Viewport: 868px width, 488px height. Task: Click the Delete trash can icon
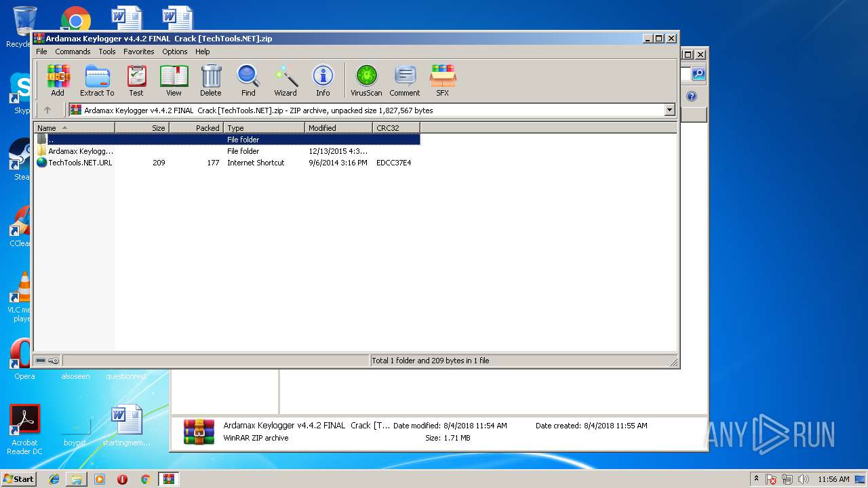[x=210, y=81]
